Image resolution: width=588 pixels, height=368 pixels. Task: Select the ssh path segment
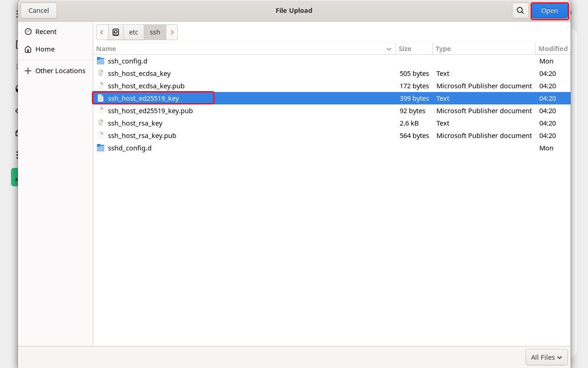pos(155,32)
